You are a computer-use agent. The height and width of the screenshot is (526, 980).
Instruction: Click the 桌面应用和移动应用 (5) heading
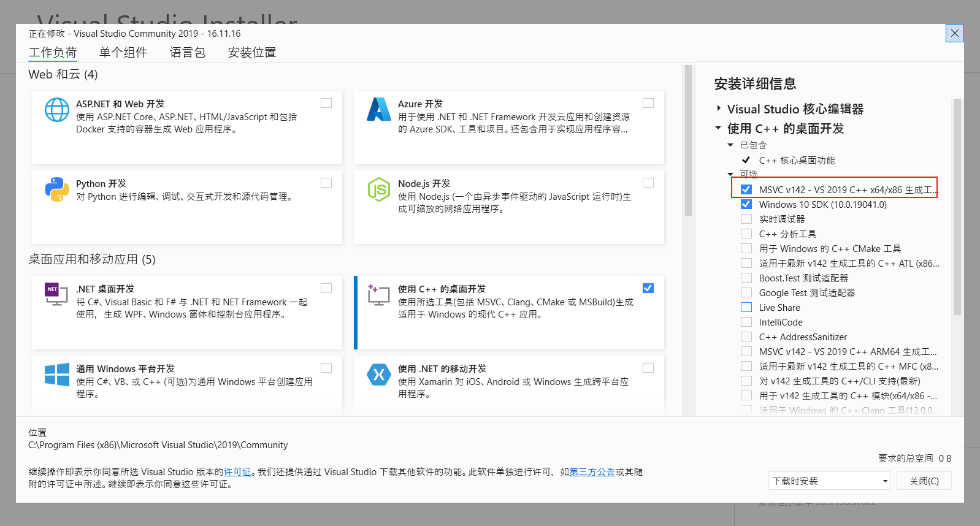coord(92,259)
